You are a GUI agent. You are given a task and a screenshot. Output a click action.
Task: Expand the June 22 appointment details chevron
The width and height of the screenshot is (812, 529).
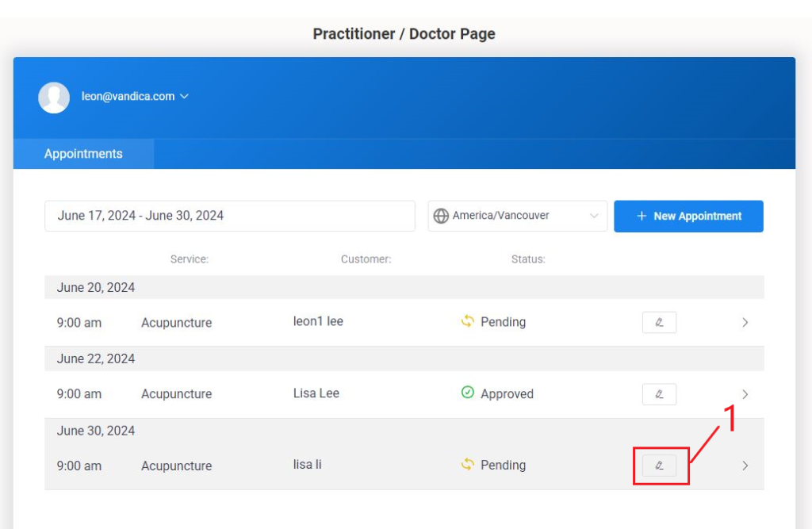click(x=745, y=394)
